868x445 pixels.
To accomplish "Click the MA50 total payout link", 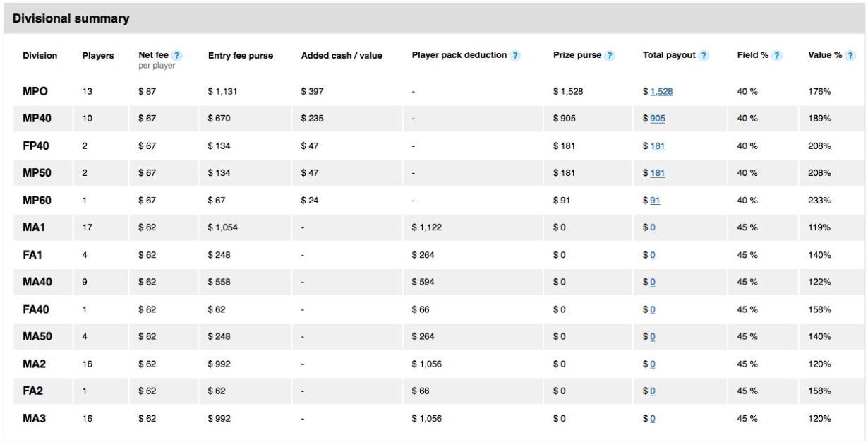I will click(x=652, y=337).
